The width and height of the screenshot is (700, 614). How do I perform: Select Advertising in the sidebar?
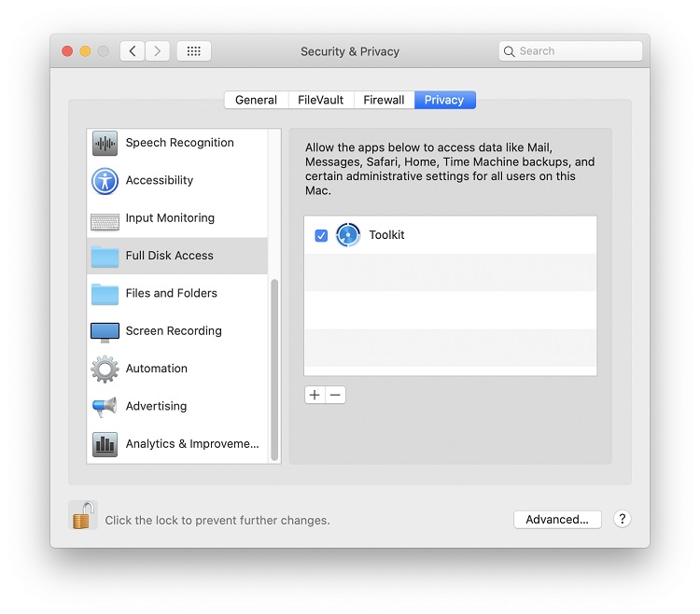(x=177, y=406)
